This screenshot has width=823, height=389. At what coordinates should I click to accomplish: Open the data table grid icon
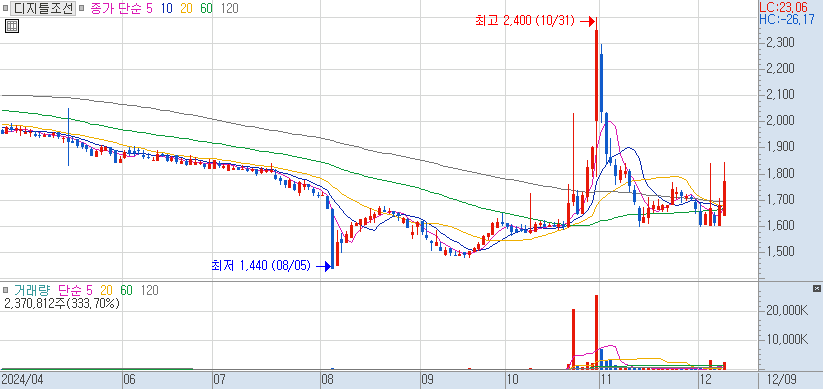[12, 26]
